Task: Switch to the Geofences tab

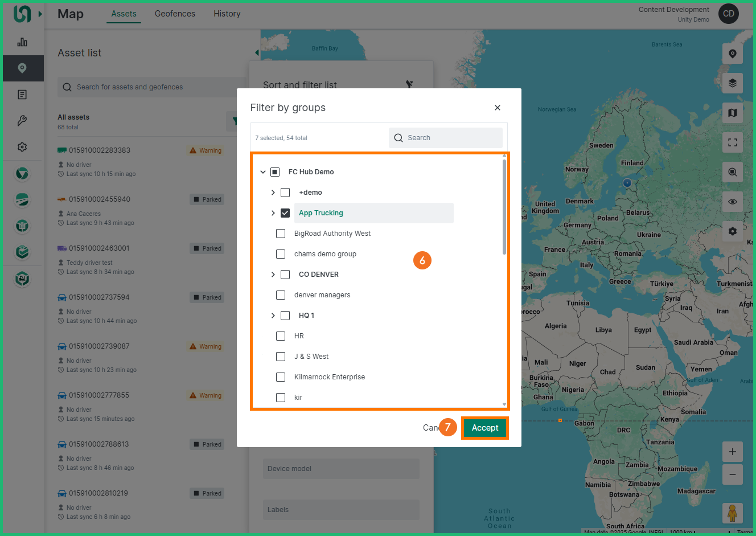Action: (175, 14)
